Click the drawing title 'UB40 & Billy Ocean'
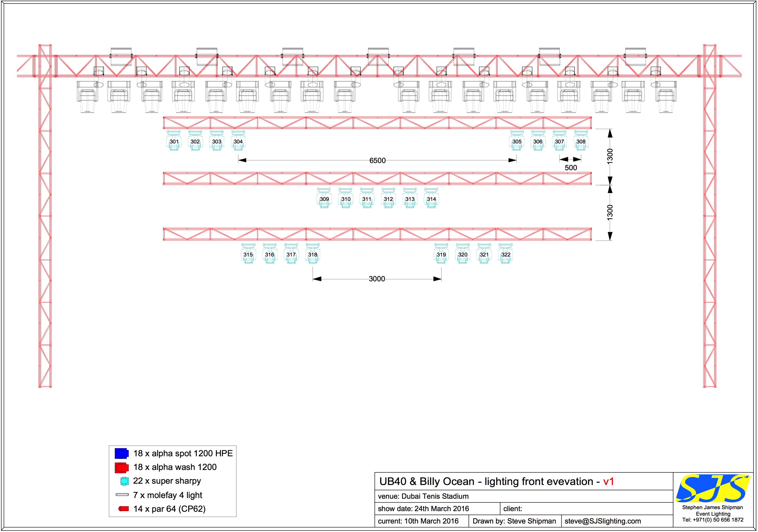 (427, 482)
